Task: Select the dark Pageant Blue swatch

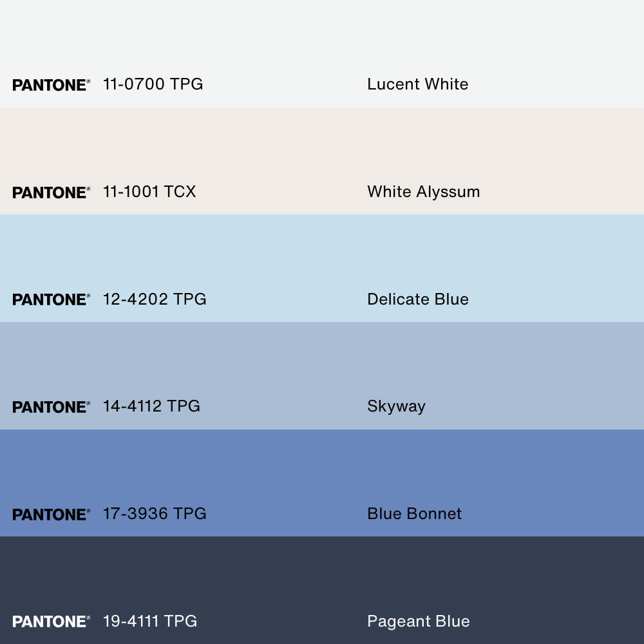Action: click(322, 574)
